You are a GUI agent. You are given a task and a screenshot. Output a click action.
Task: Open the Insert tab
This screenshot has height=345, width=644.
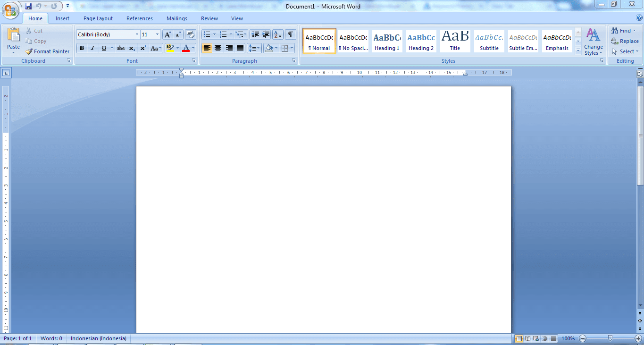pyautogui.click(x=62, y=18)
